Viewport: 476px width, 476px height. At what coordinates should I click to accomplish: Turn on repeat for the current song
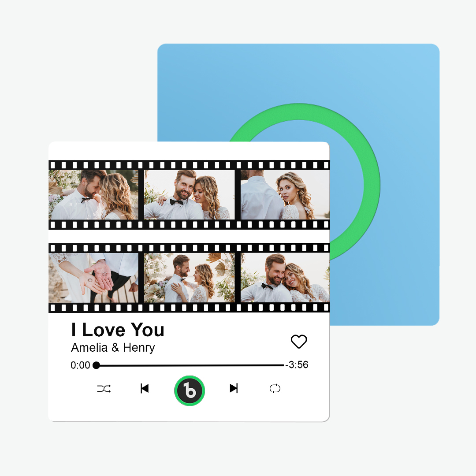275,389
